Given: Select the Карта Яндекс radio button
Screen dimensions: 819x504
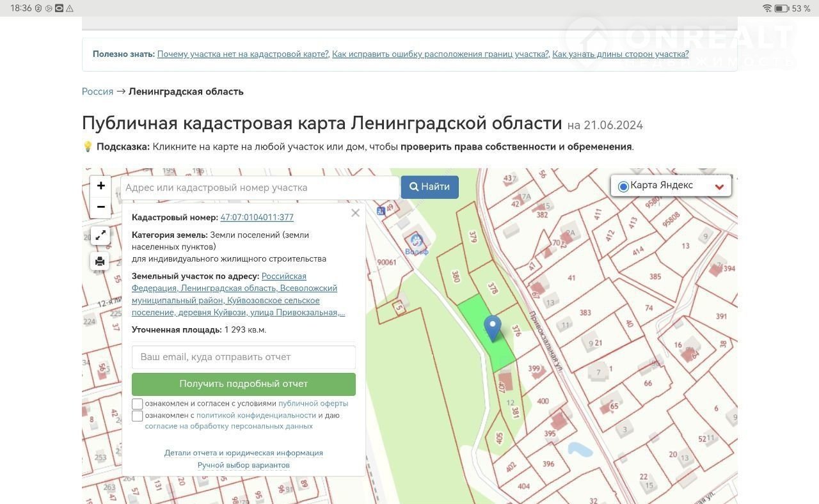Looking at the screenshot, I should [623, 186].
